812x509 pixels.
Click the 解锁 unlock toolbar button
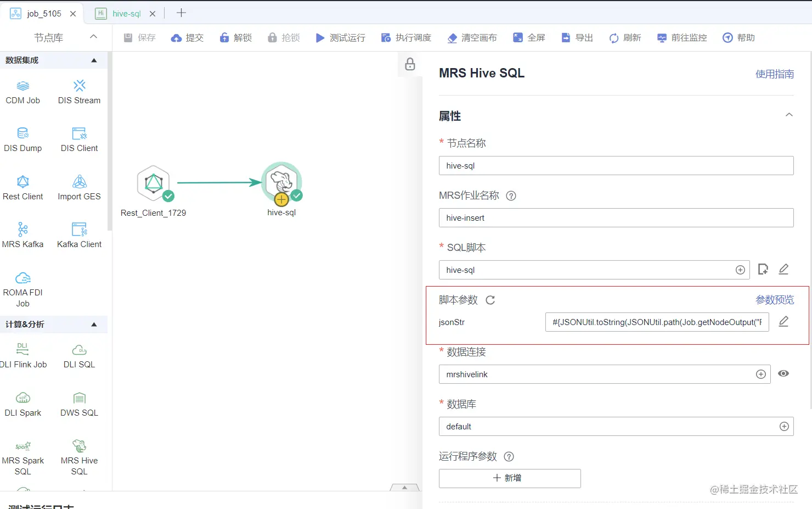(235, 37)
